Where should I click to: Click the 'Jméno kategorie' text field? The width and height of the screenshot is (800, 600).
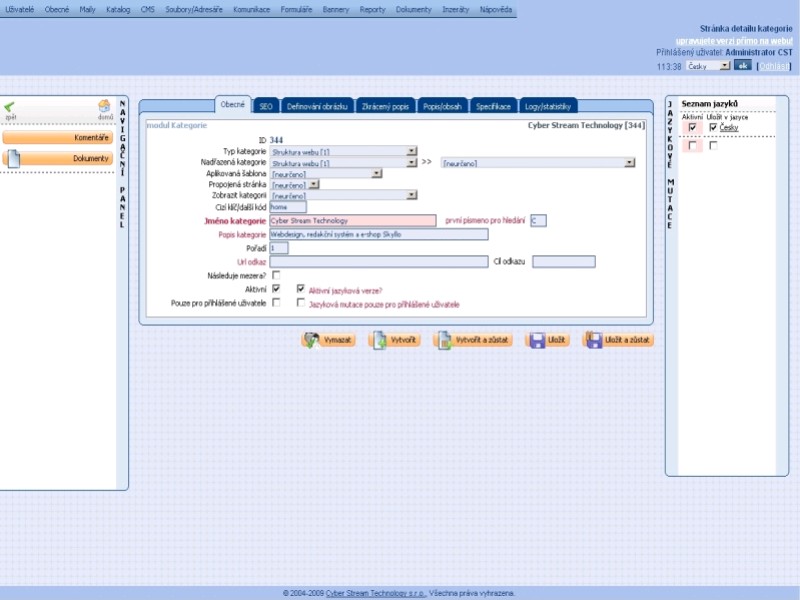(x=352, y=220)
